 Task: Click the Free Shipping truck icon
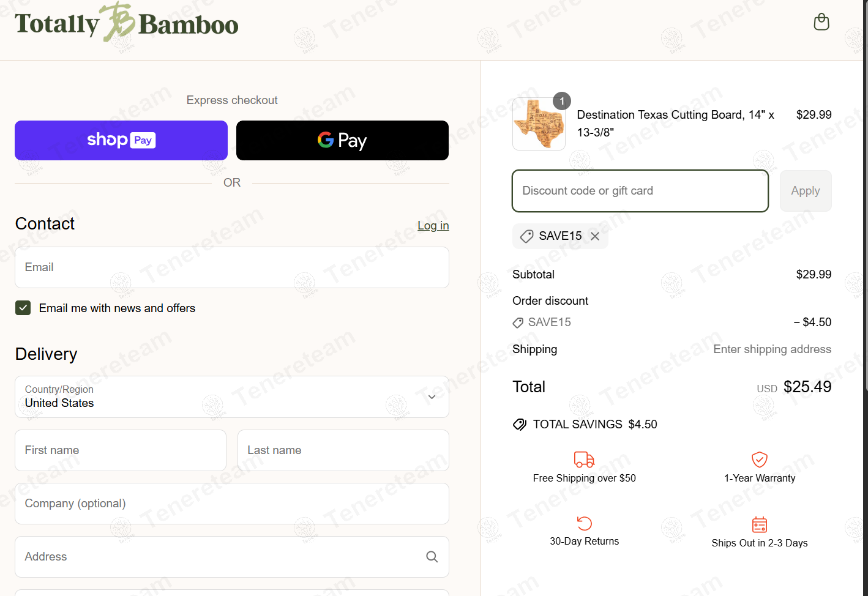584,460
